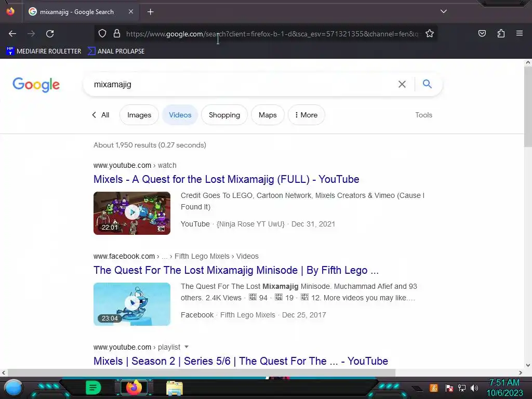Click the site security padlock icon
This screenshot has height=399, width=532.
[x=117, y=34]
